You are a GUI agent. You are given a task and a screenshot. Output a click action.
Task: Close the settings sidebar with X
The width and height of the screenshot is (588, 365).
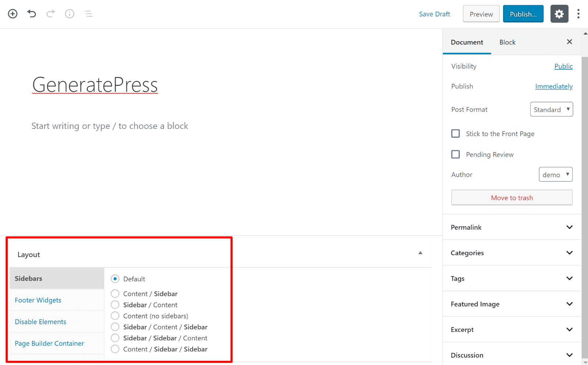coord(569,42)
